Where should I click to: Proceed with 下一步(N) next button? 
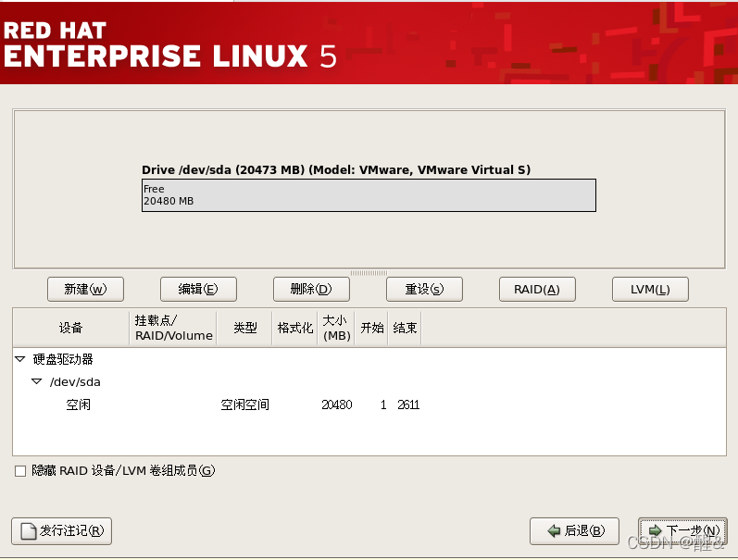point(683,531)
